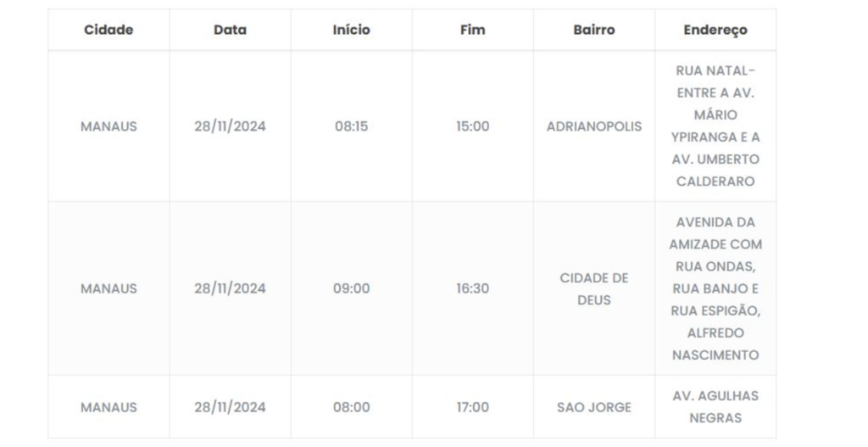
Task: Click the 09:00 start time cell
Action: (351, 288)
